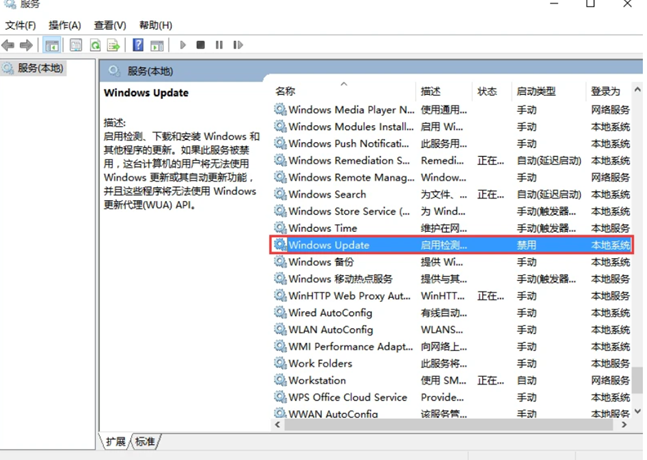Click the gear icon beside Windows Time
647x460 pixels.
pyautogui.click(x=280, y=227)
